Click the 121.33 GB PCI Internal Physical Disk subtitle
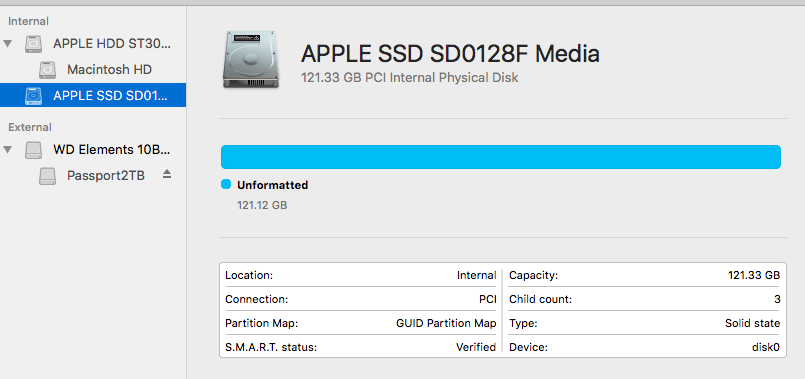The image size is (805, 379). [409, 78]
